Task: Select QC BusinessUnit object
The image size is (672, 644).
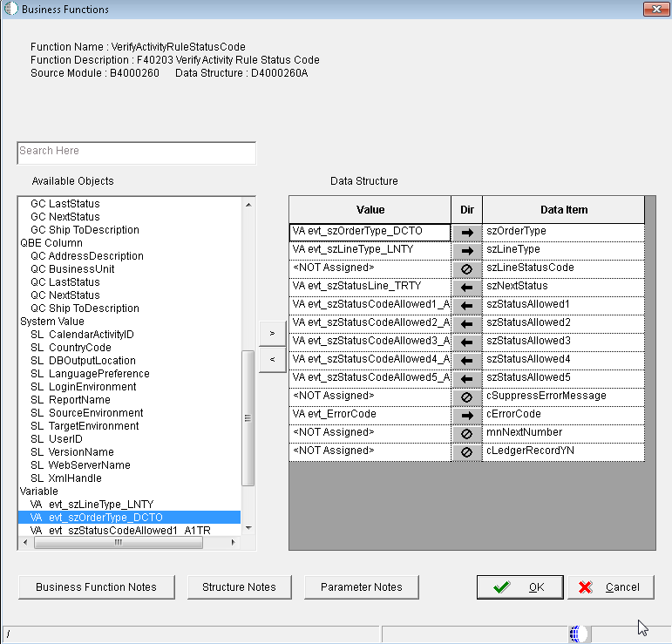Action: point(72,269)
